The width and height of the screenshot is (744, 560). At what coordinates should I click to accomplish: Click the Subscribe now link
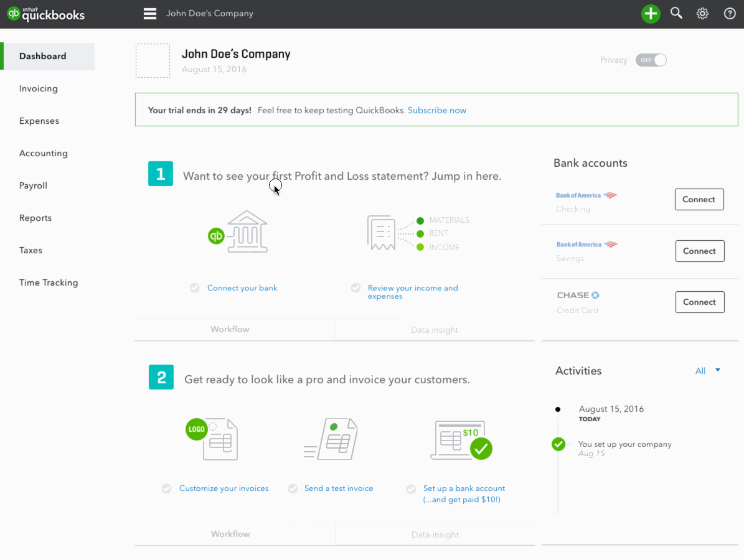437,111
